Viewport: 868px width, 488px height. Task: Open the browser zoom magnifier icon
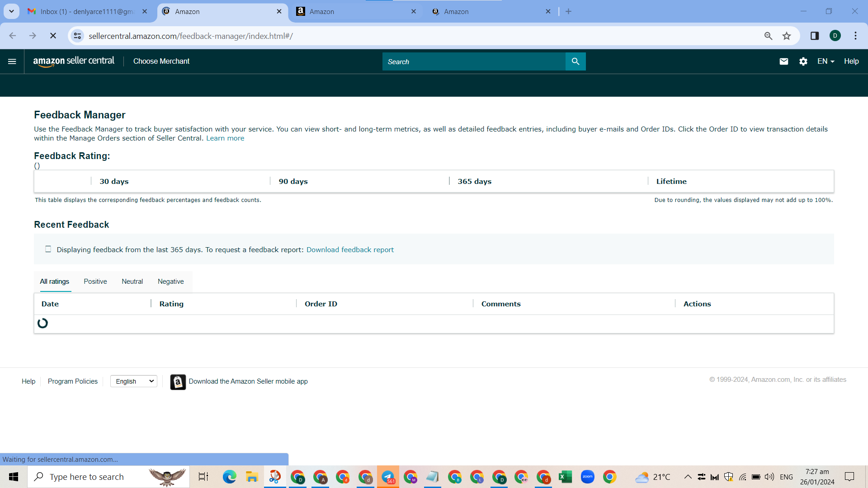(768, 36)
